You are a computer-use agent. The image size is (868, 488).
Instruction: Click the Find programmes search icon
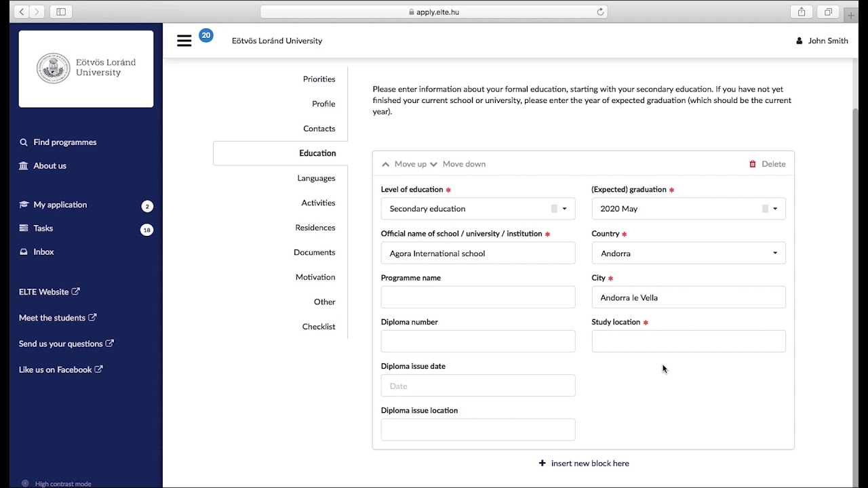pyautogui.click(x=24, y=142)
